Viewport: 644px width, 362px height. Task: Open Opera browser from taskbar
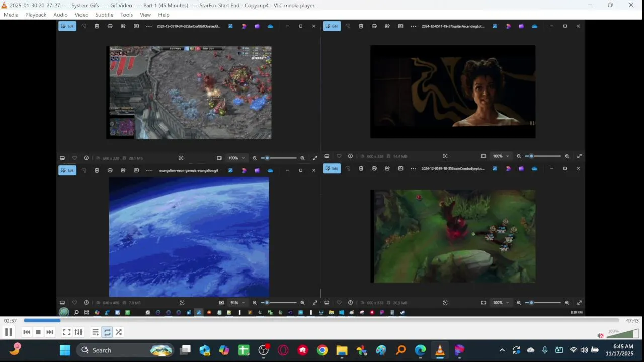click(283, 350)
